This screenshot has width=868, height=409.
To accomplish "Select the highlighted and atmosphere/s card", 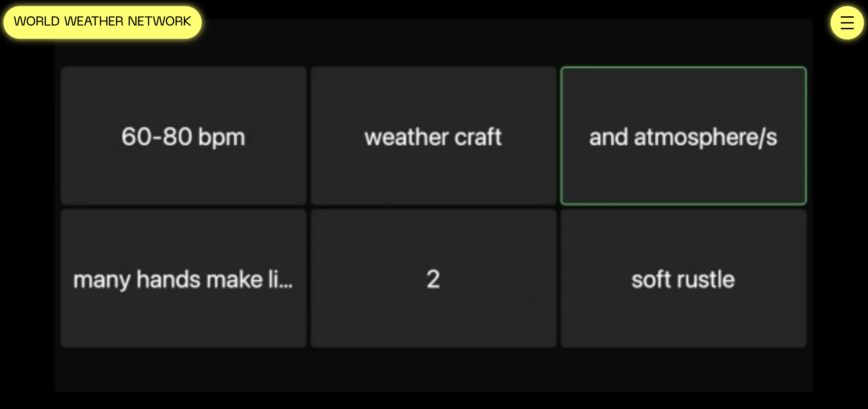I will point(683,136).
